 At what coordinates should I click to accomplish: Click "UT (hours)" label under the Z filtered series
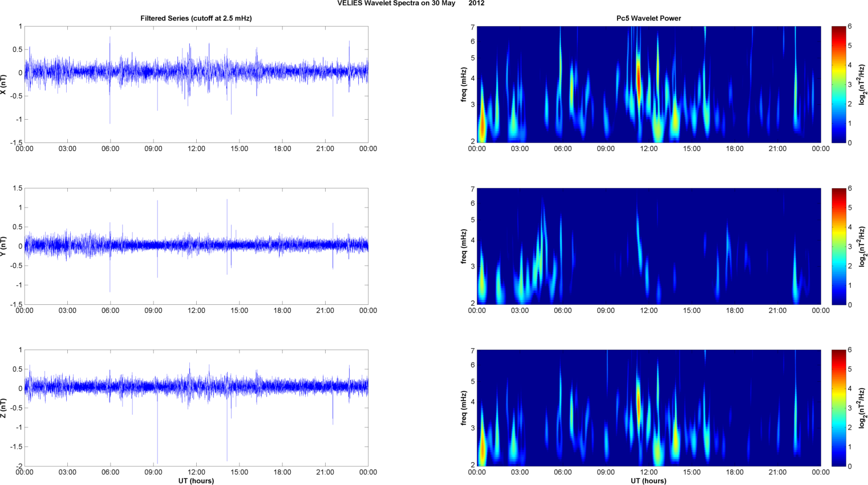point(196,481)
